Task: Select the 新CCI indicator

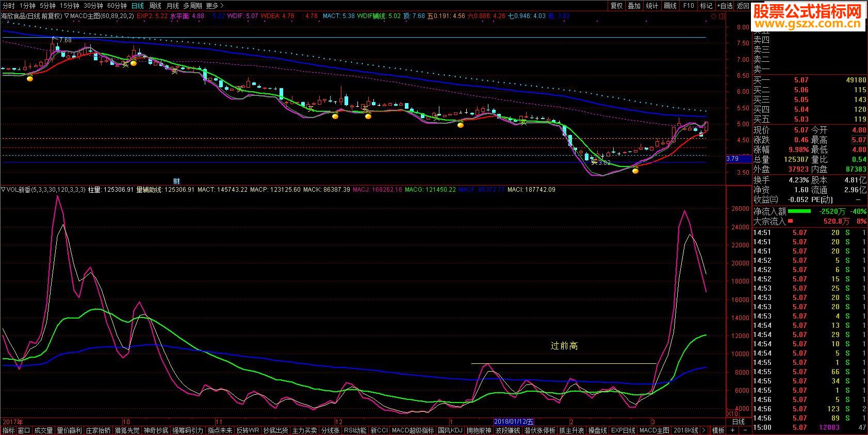Action: [379, 430]
